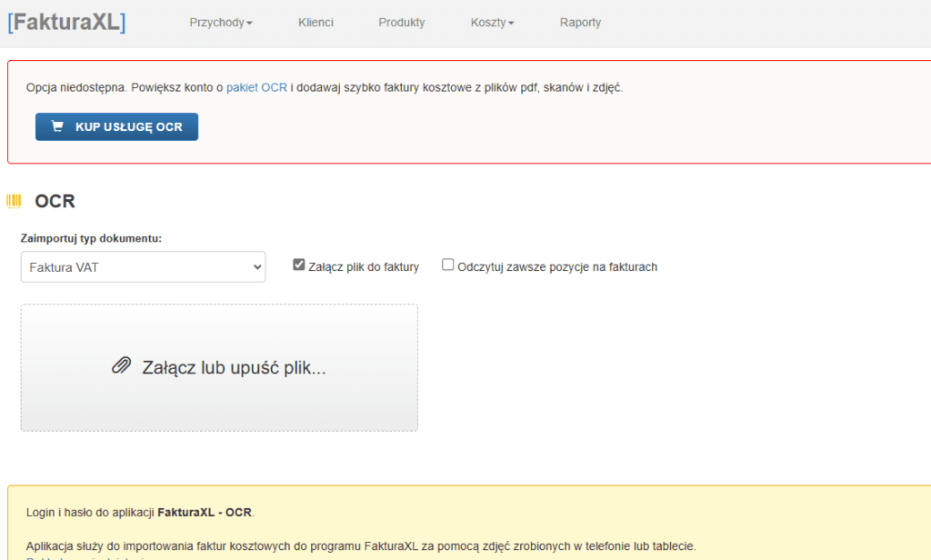Open the Faktura VAT document type dropdown
Screen dimensions: 931x560
point(143,267)
